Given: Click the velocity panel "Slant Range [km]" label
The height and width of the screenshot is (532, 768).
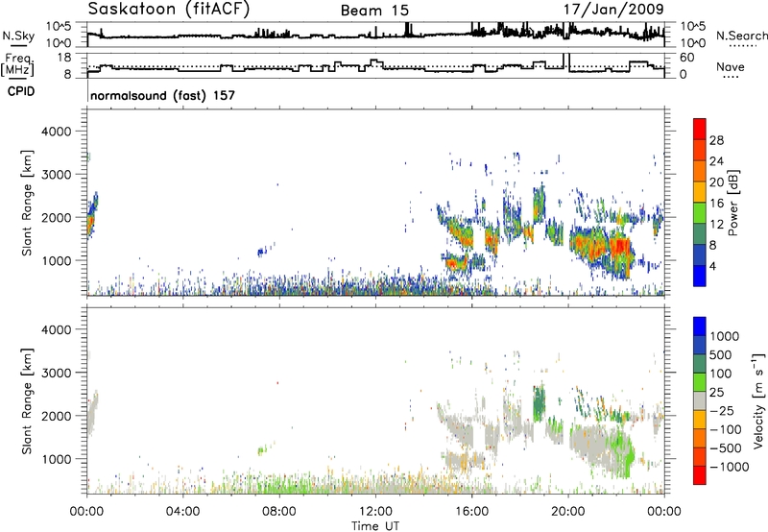Looking at the screenshot, I should 27,401.
